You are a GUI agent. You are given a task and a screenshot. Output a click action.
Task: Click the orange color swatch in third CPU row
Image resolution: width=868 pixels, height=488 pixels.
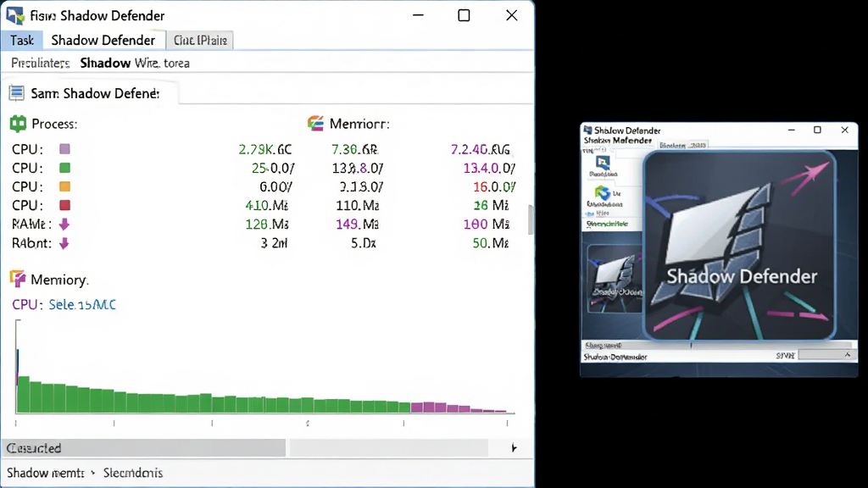pos(64,186)
